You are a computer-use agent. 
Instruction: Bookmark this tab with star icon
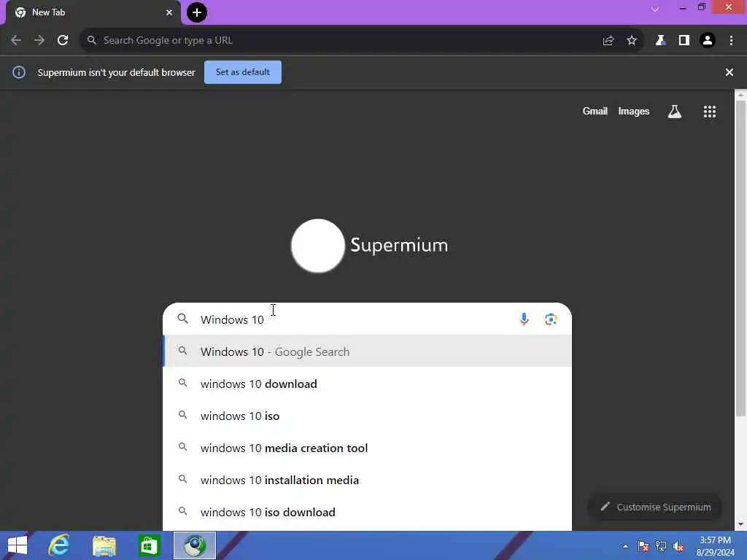coord(632,41)
